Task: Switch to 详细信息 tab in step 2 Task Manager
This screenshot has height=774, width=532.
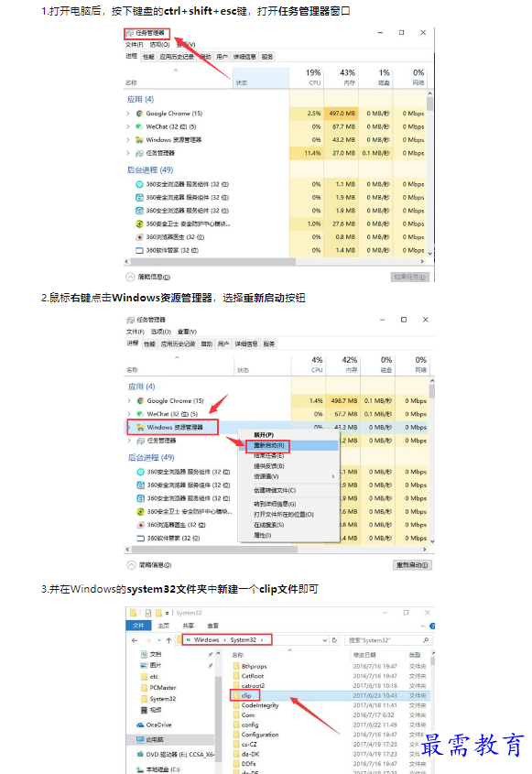Action: click(x=245, y=344)
